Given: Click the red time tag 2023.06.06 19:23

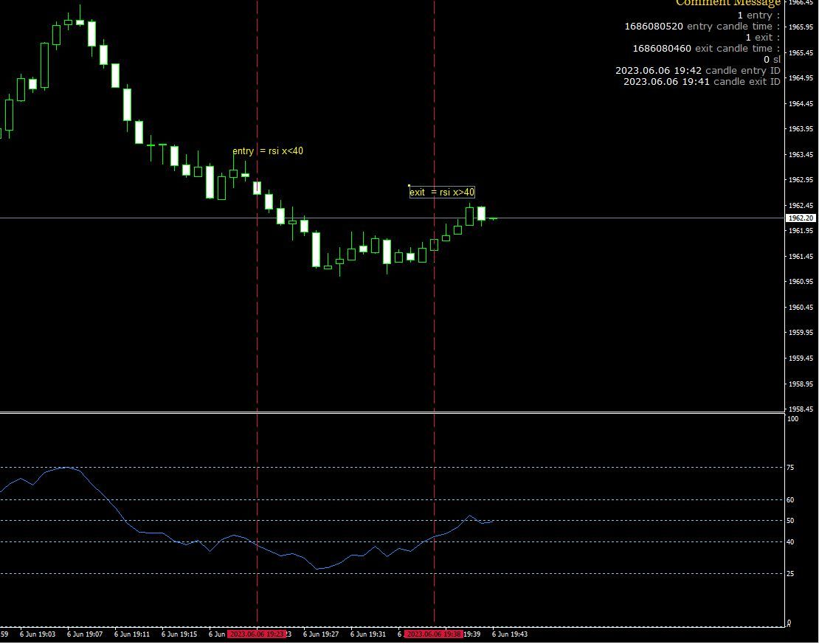Looking at the screenshot, I should pyautogui.click(x=257, y=634).
